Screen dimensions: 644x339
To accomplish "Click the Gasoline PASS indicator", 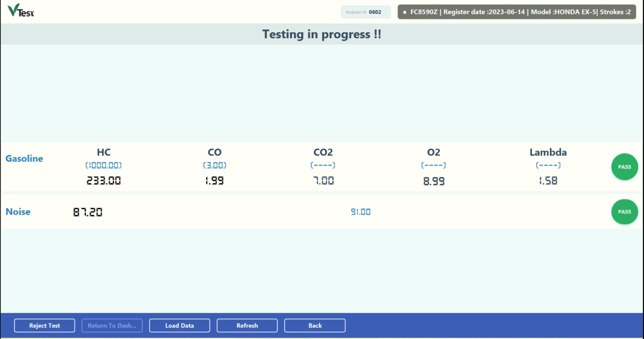I will pos(625,167).
